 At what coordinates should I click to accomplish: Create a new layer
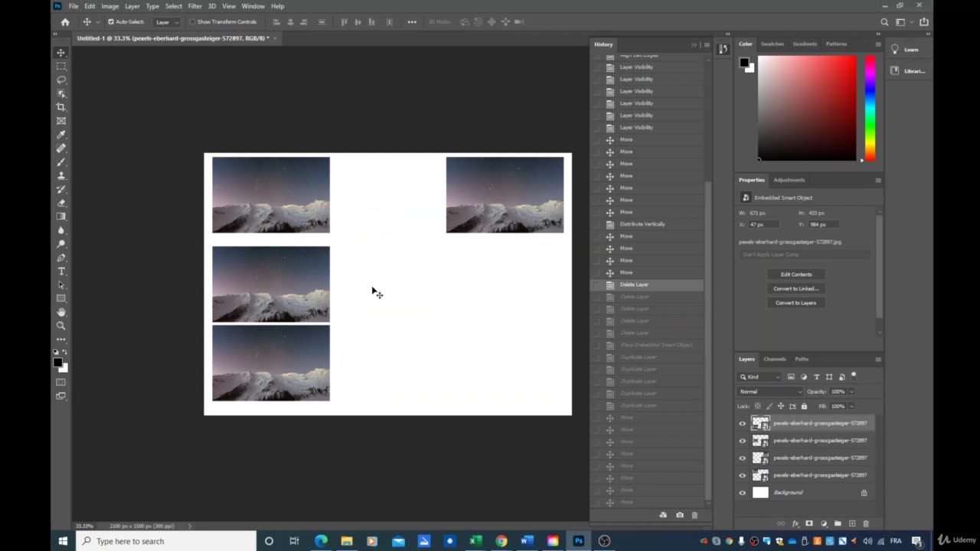pos(851,523)
